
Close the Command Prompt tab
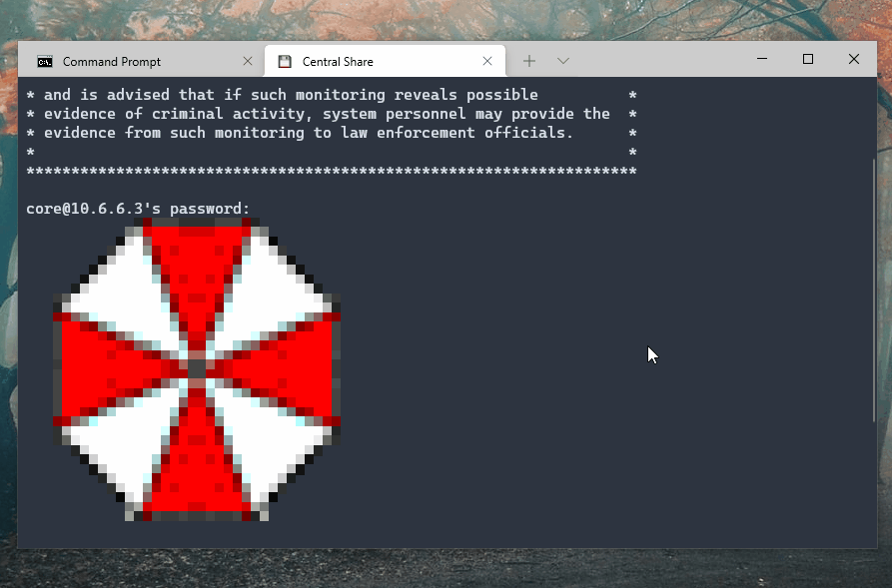point(248,61)
